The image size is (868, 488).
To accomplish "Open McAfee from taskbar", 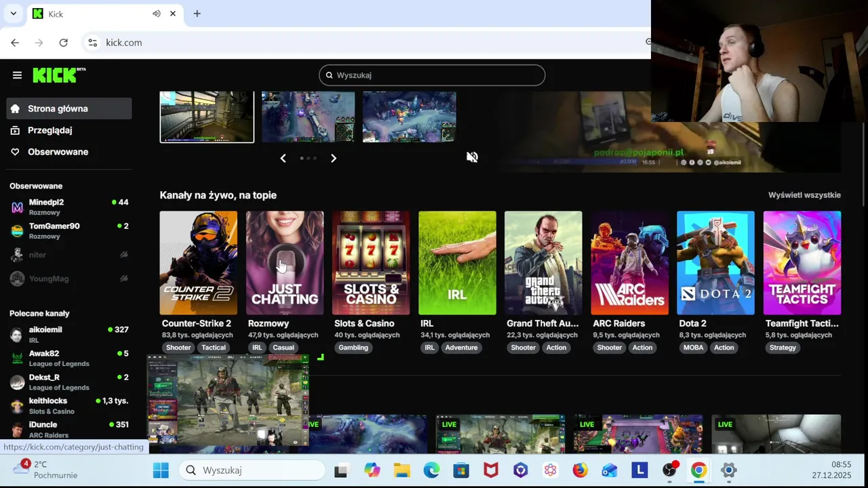I will point(490,470).
